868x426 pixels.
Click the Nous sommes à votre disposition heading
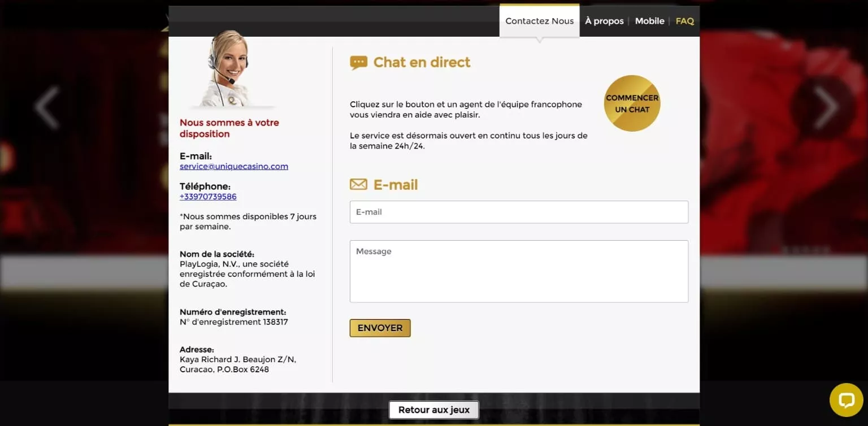click(229, 128)
